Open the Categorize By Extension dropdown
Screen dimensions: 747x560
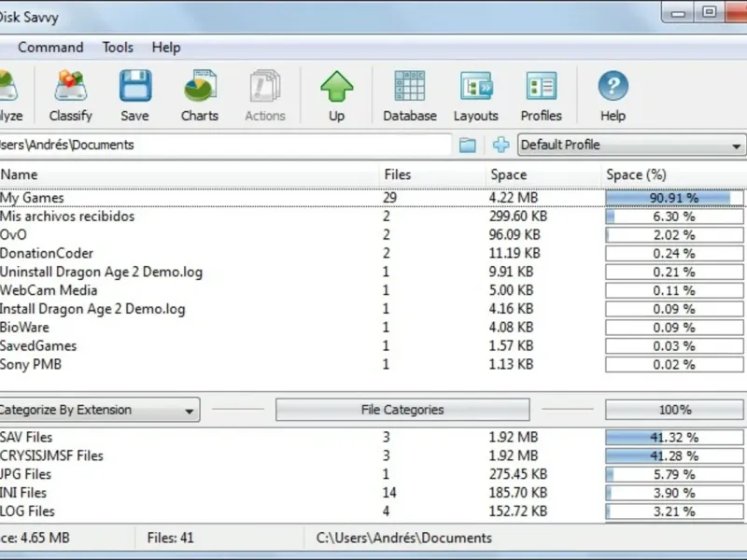point(99,410)
